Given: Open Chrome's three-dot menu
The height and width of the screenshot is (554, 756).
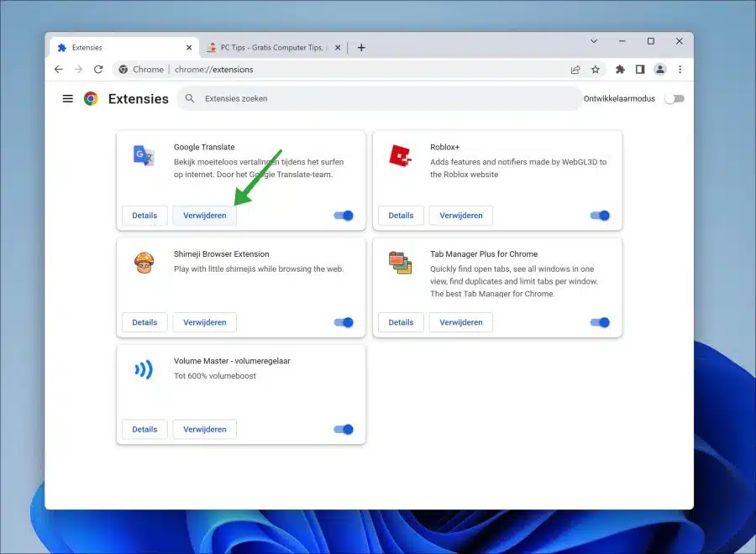Looking at the screenshot, I should (680, 70).
